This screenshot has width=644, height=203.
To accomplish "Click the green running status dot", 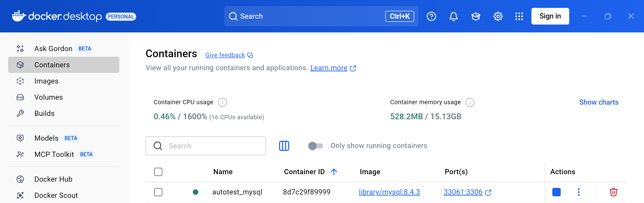I will (x=195, y=192).
